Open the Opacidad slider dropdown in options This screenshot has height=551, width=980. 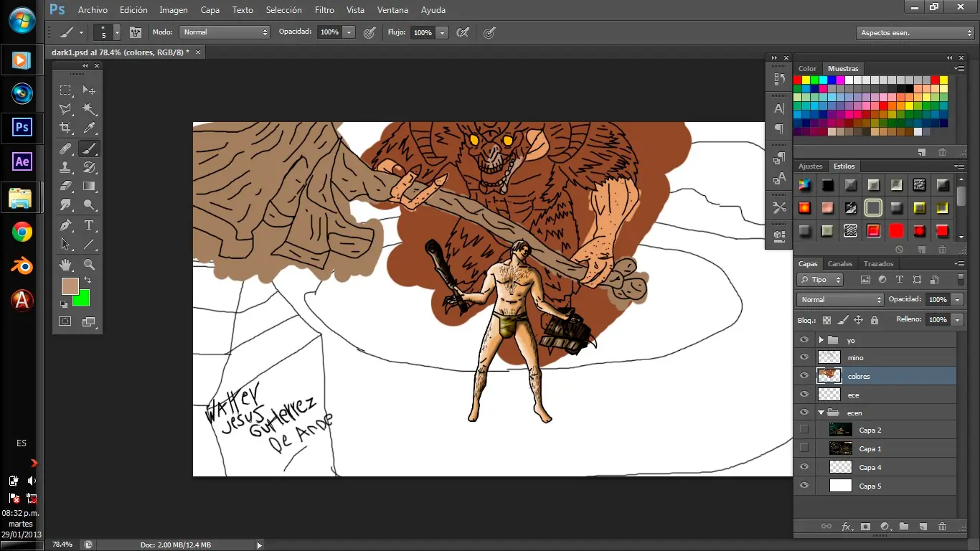pos(349,32)
